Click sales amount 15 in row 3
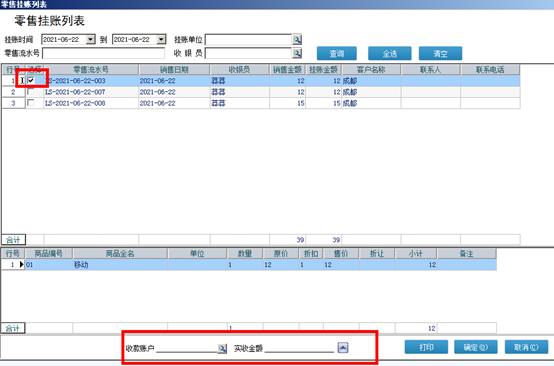The width and height of the screenshot is (554, 366). click(x=287, y=103)
